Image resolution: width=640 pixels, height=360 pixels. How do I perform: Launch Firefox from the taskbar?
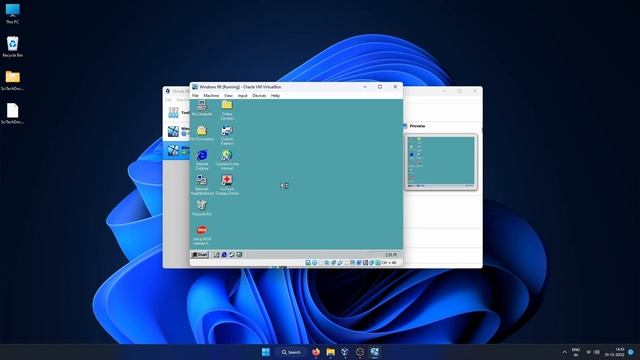tap(316, 352)
